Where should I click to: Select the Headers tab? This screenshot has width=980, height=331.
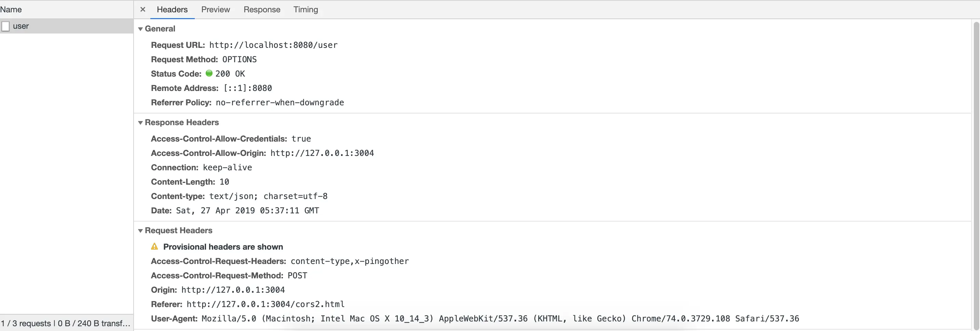tap(172, 10)
